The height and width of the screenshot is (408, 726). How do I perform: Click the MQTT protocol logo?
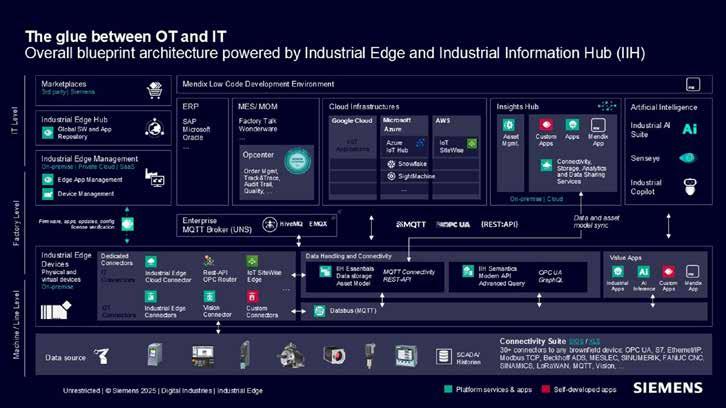(x=411, y=225)
